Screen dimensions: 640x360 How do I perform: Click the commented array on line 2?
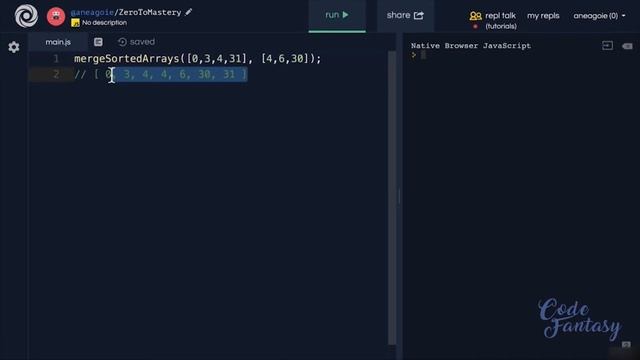point(161,74)
